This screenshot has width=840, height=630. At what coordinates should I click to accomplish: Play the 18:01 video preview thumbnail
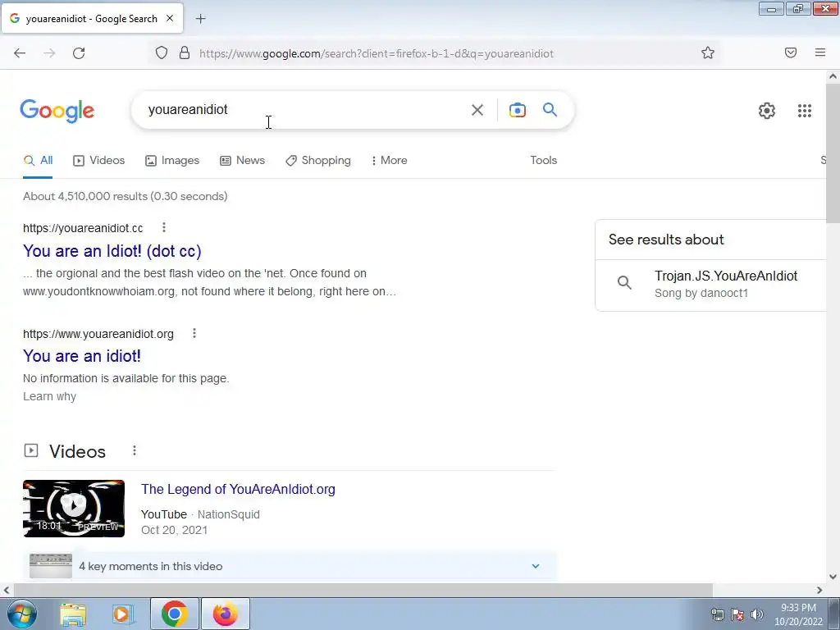tap(74, 509)
